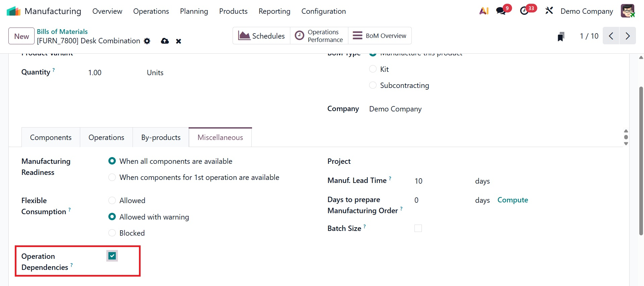Select the Kit BoM type
Screen dimensions: 644x286
[373, 69]
